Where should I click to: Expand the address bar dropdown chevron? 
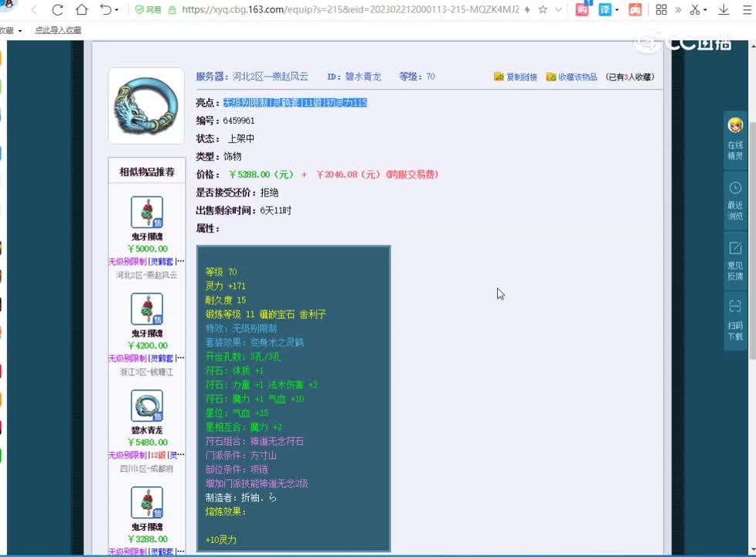[558, 9]
